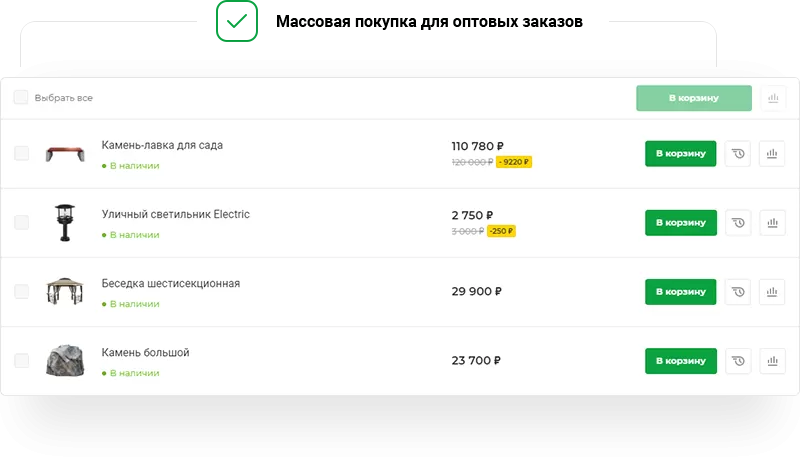The width and height of the screenshot is (800, 460).
Task: Click the compare icon in the header row
Action: pos(772,98)
